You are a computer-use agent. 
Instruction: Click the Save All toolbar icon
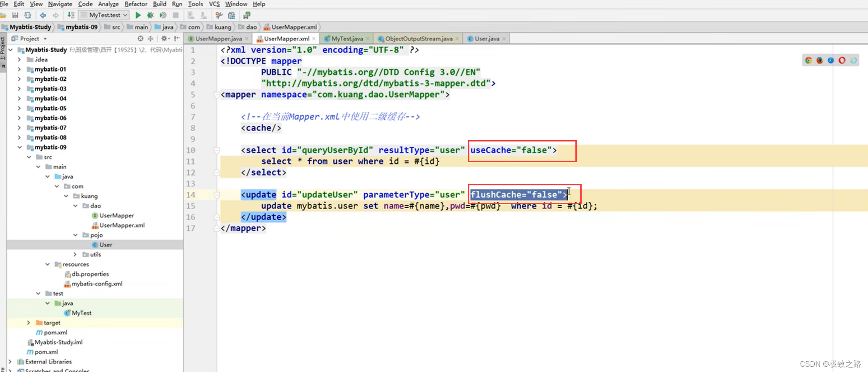15,15
